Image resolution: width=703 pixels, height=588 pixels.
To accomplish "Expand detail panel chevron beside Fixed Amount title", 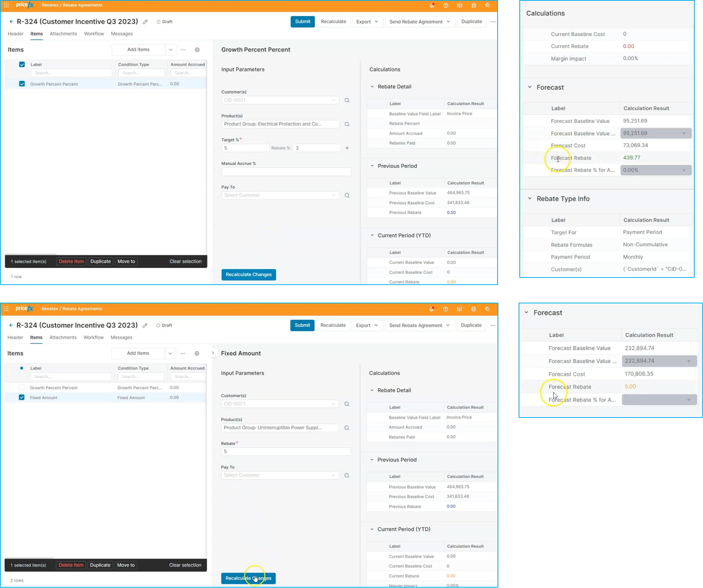I will pyautogui.click(x=213, y=353).
